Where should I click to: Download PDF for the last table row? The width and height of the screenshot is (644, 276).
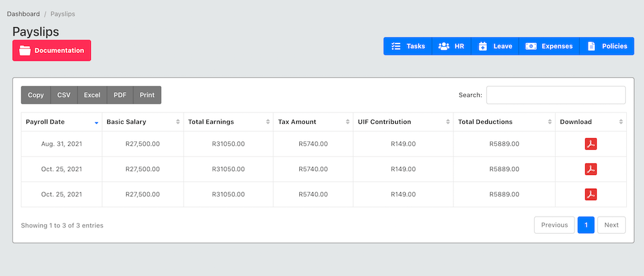(x=590, y=195)
